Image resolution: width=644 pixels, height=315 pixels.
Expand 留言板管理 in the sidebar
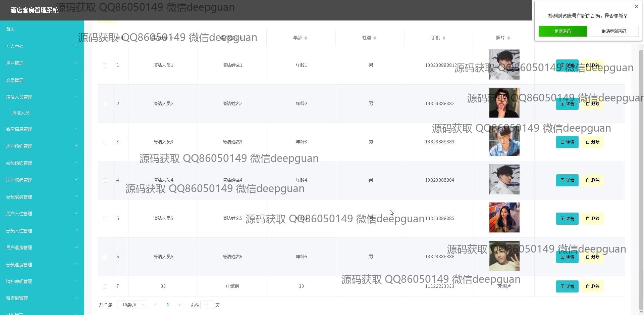[x=42, y=298]
